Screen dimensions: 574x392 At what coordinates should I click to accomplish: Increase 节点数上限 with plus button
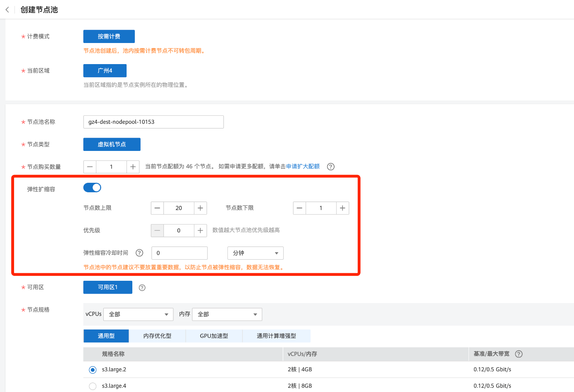(x=200, y=208)
